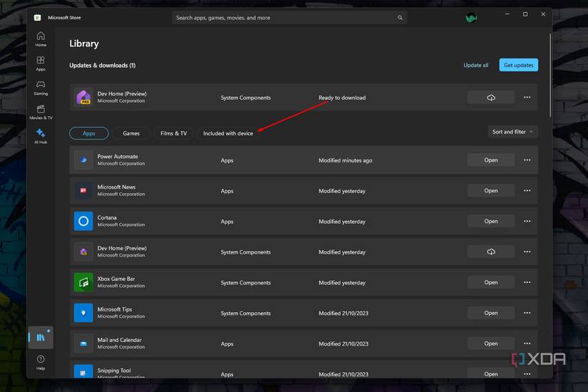Open Microsoft News with its Open button

click(490, 190)
